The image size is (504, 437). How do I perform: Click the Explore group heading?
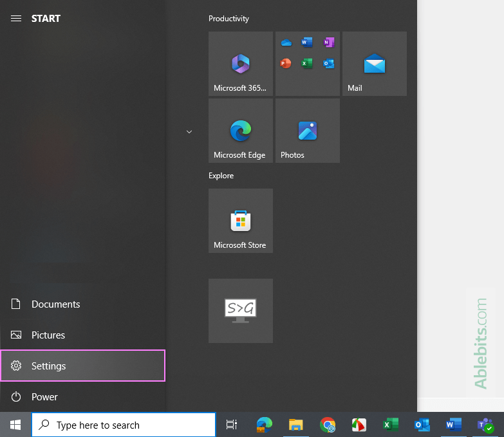[x=221, y=176]
